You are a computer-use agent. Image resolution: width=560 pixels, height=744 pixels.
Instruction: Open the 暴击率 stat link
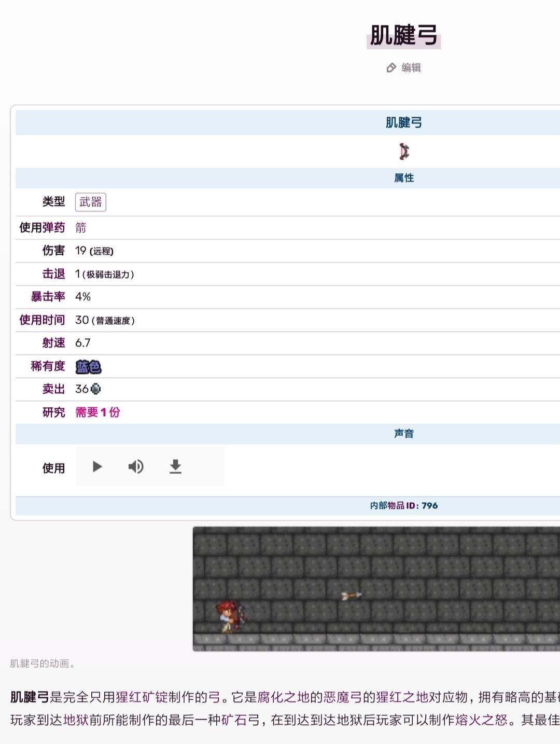coord(48,297)
